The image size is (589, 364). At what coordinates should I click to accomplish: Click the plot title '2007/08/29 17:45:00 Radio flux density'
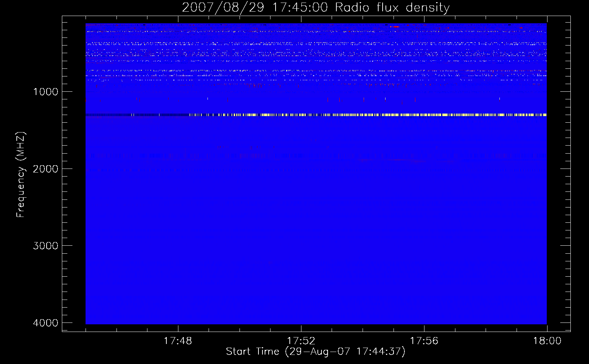point(316,8)
